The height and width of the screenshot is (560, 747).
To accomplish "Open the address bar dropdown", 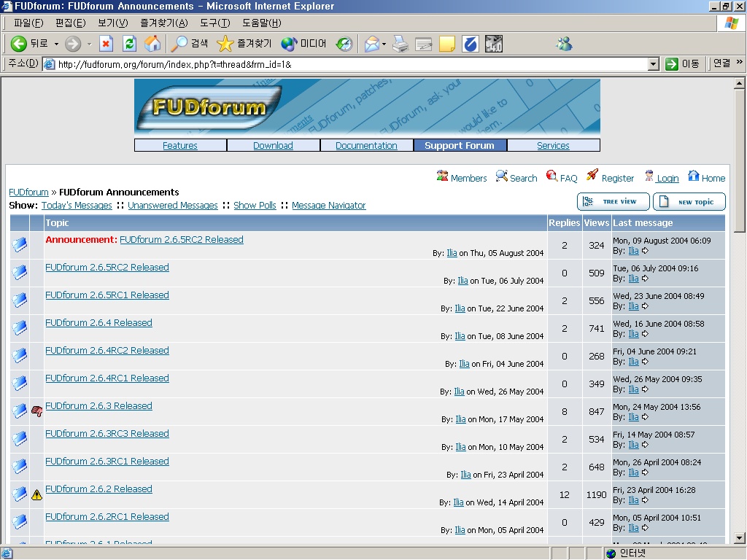I will 654,64.
